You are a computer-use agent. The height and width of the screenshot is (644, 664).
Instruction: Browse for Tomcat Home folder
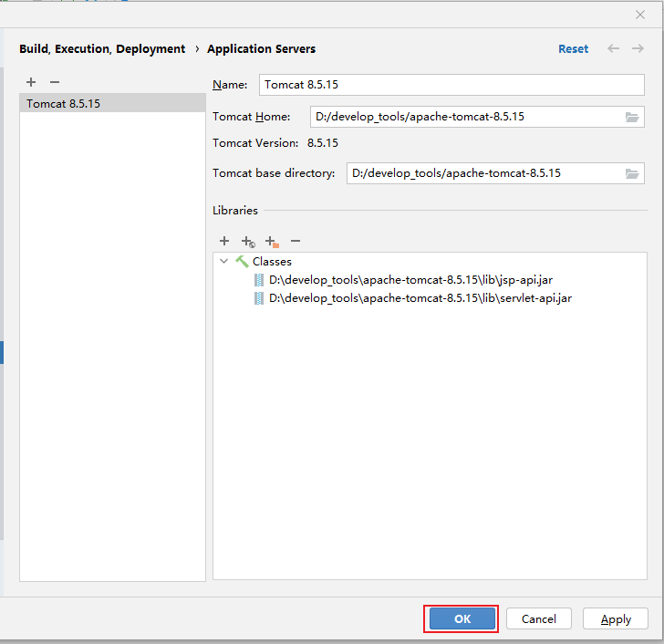pos(632,117)
